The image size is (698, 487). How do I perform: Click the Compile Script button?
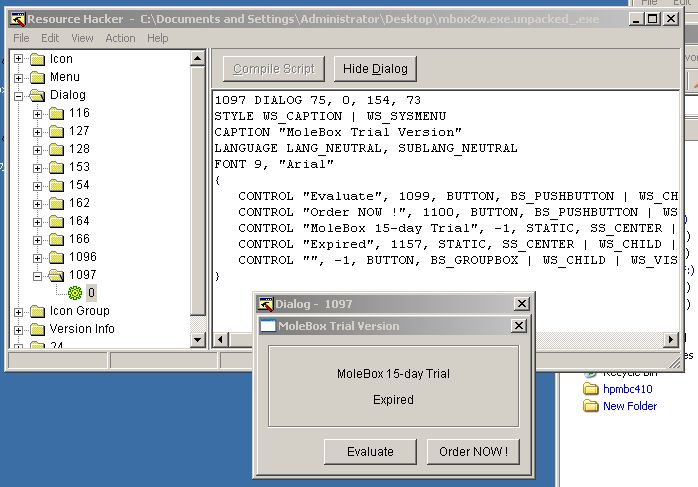274,69
